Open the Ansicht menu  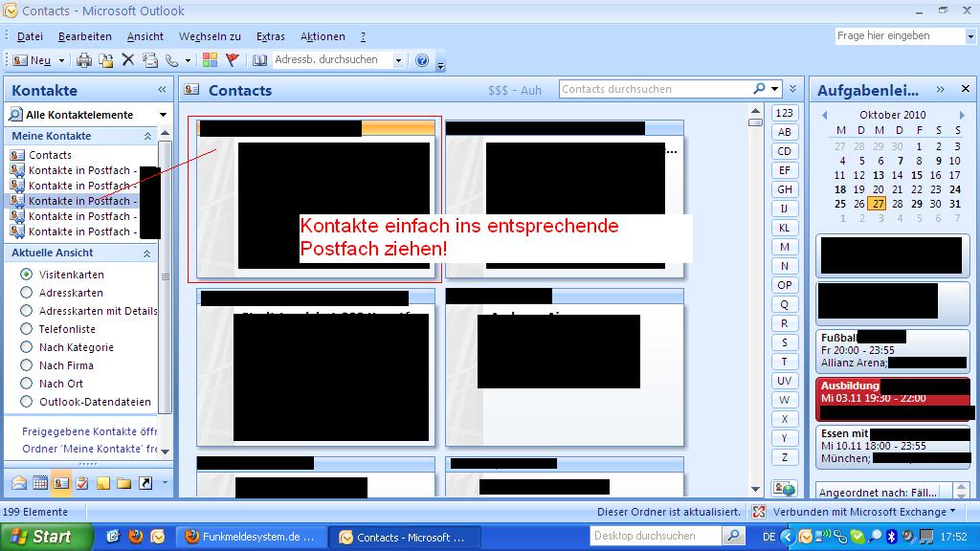point(145,36)
